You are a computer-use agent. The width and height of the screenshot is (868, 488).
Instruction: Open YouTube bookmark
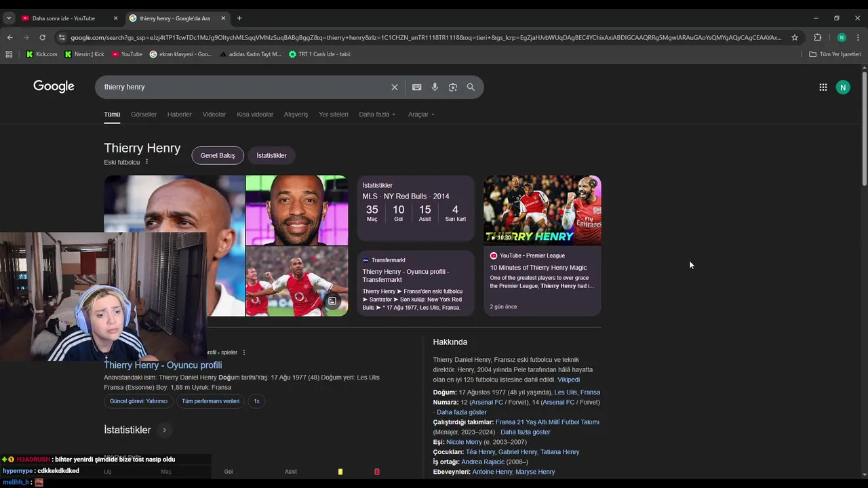127,54
